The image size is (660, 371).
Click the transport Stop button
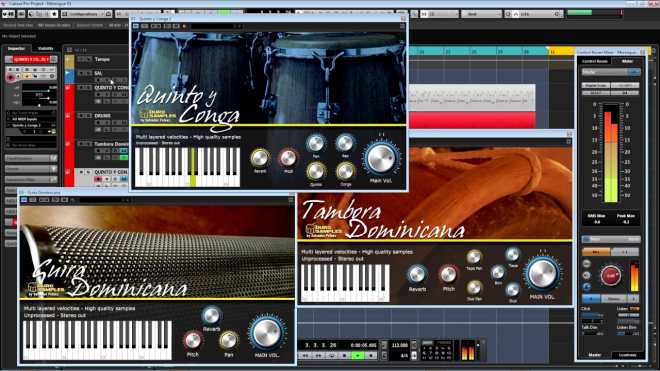point(344,355)
